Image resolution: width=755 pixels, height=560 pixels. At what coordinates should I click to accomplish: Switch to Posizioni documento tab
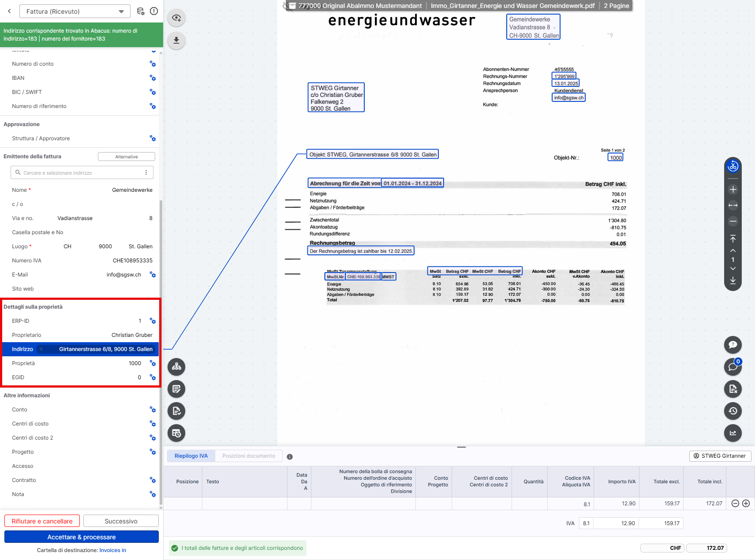point(249,456)
